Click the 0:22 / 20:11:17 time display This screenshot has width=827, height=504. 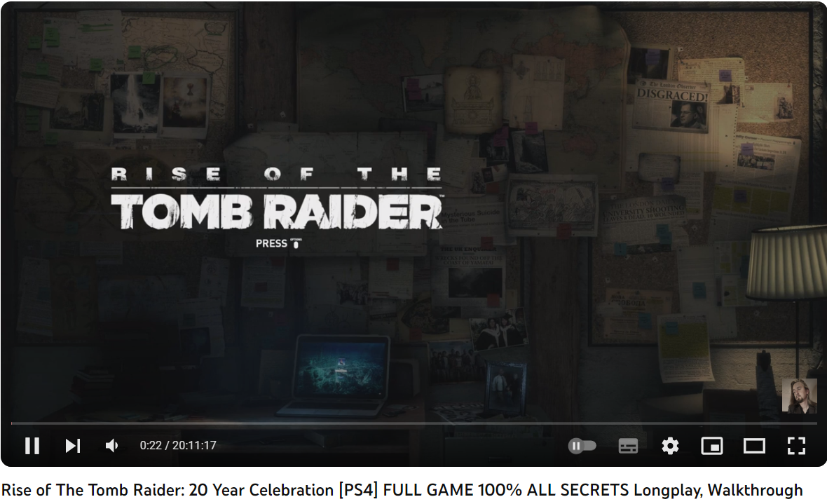click(x=178, y=445)
